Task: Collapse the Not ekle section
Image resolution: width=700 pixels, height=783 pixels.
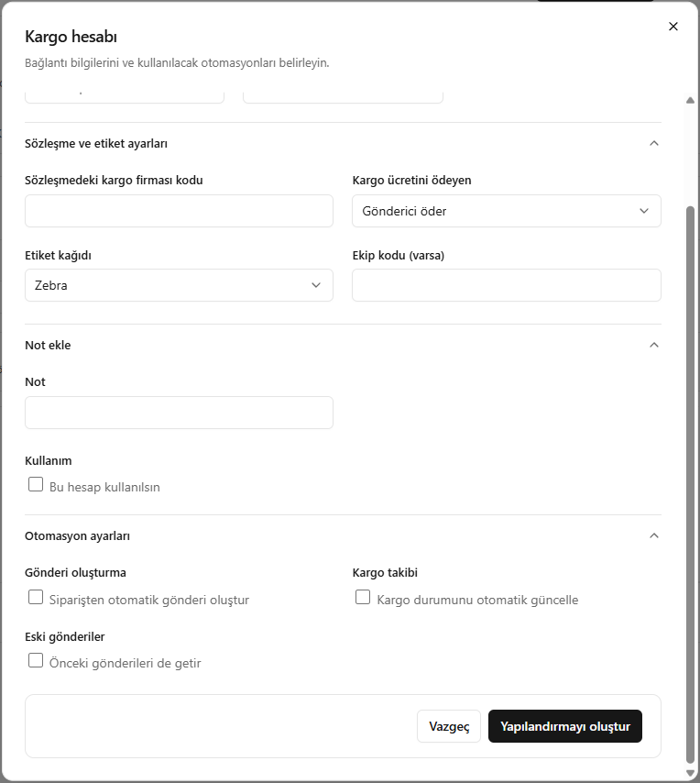Action: (x=654, y=345)
